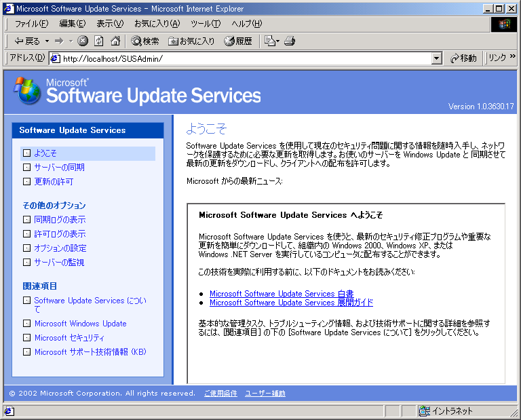
Task: Click the page icon in the address bar
Action: (x=55, y=58)
